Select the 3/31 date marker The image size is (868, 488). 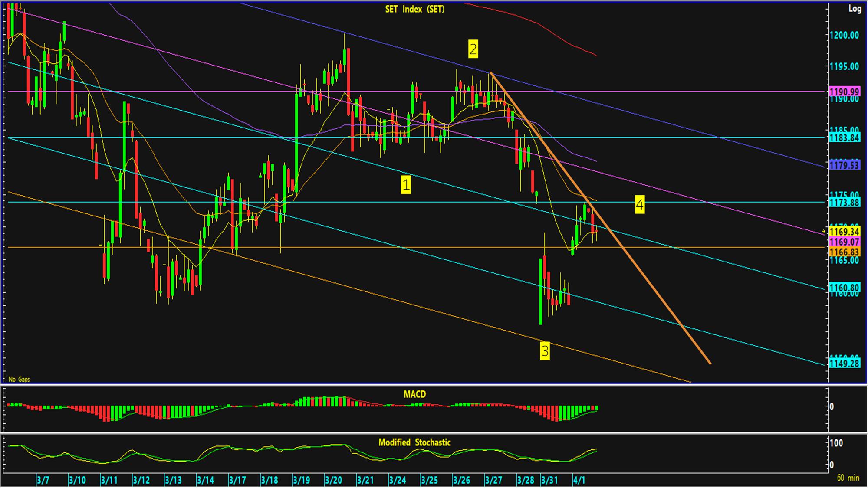550,480
